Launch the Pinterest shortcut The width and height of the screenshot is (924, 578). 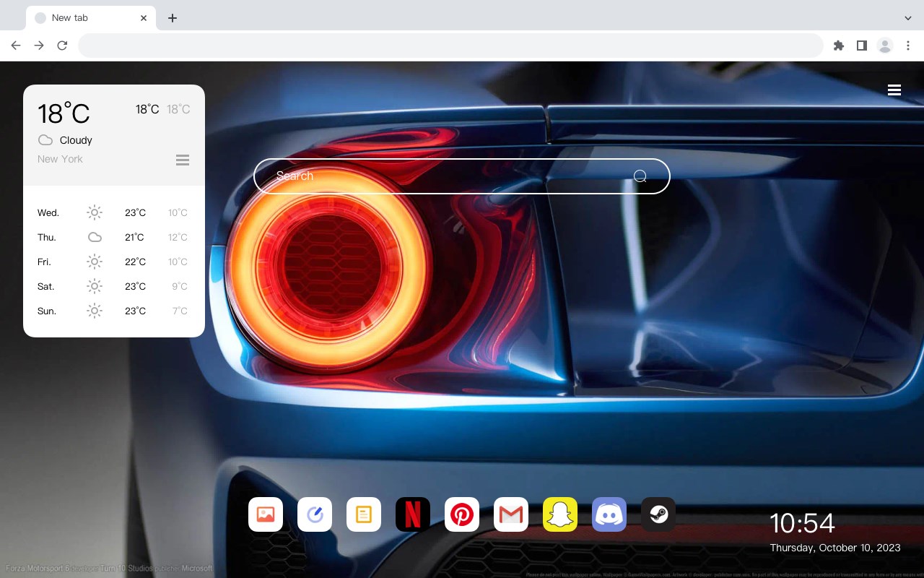pyautogui.click(x=462, y=514)
